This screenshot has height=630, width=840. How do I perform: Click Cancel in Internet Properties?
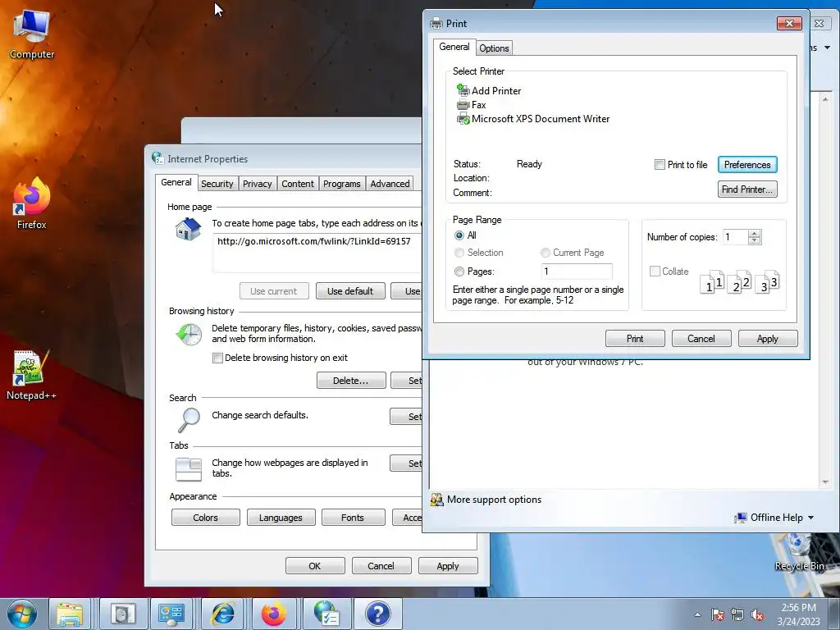[381, 566]
